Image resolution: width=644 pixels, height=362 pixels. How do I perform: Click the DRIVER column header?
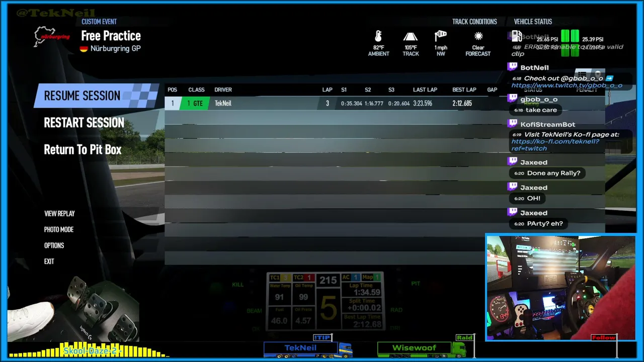tap(223, 90)
